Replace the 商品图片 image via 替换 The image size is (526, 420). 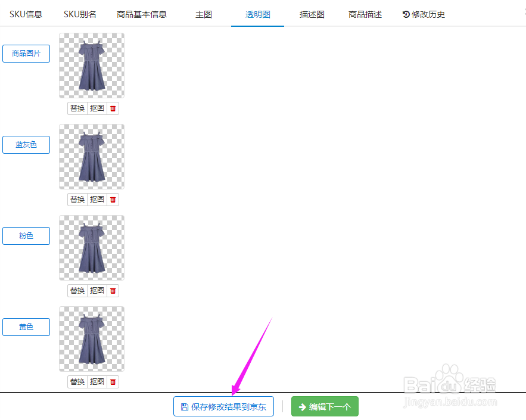(x=77, y=108)
